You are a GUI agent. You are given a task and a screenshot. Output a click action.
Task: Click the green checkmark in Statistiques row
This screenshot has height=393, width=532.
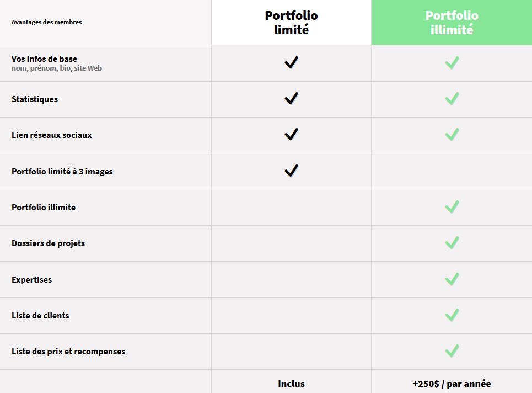coord(452,99)
